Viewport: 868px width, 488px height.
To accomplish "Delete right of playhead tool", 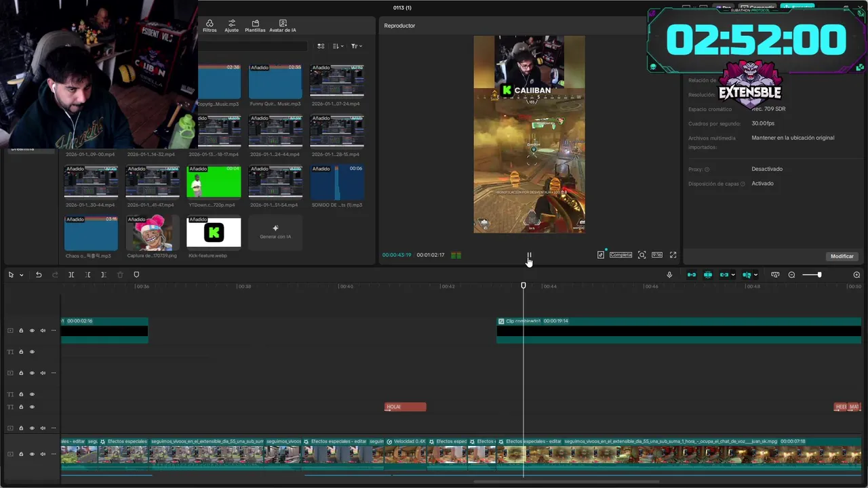I will pos(103,274).
